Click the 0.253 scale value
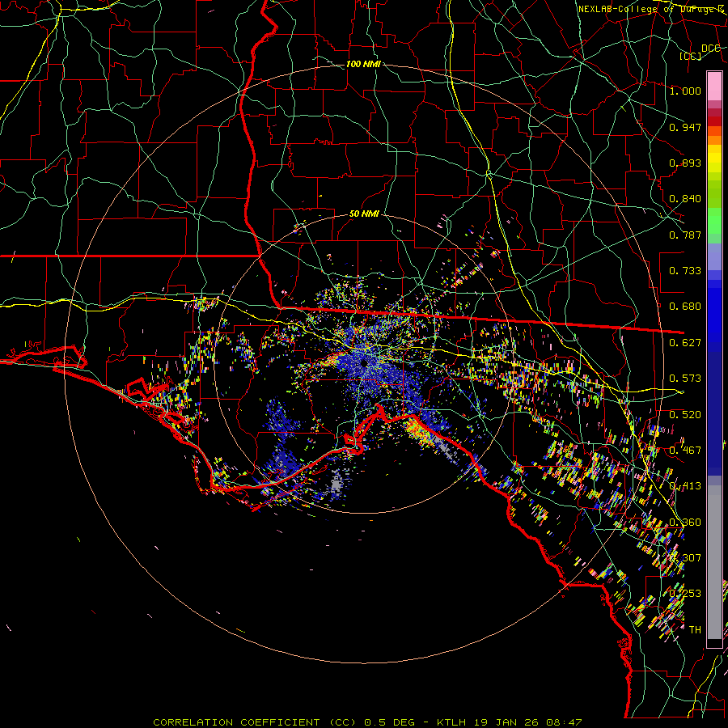728x728 pixels. click(x=685, y=594)
